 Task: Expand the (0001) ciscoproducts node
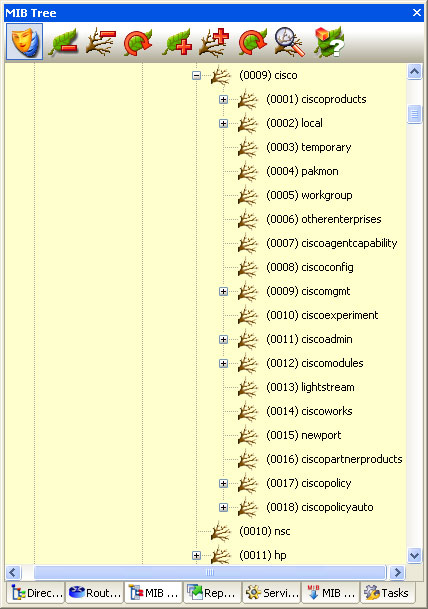(223, 99)
